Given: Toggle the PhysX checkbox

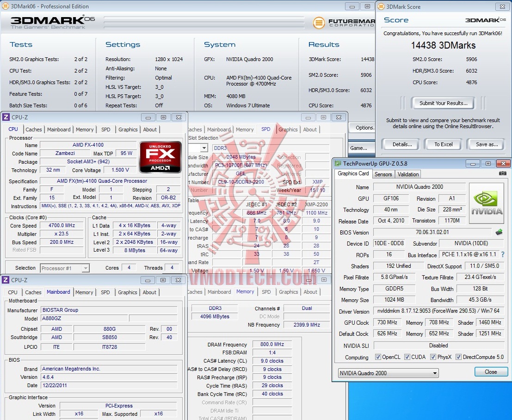Looking at the screenshot, I should (433, 357).
